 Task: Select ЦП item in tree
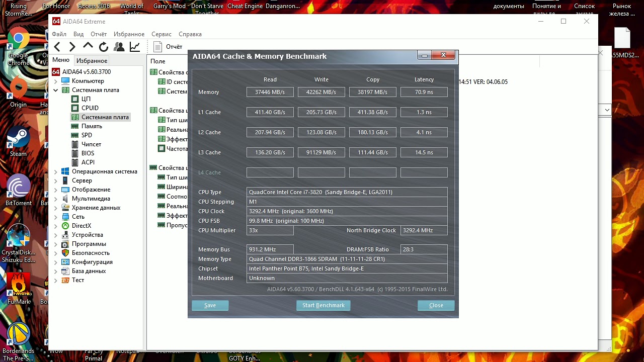click(86, 99)
